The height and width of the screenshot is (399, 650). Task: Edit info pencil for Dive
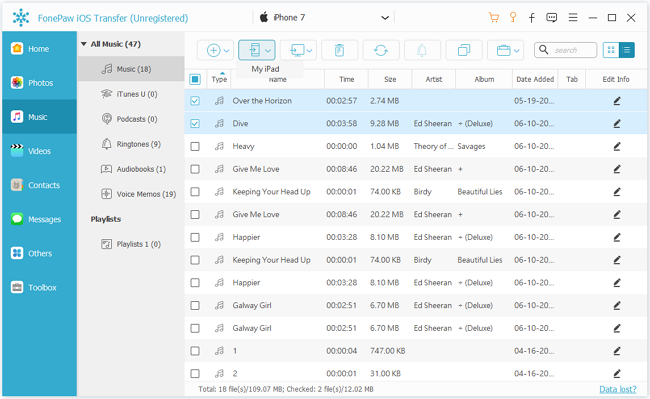coord(617,123)
